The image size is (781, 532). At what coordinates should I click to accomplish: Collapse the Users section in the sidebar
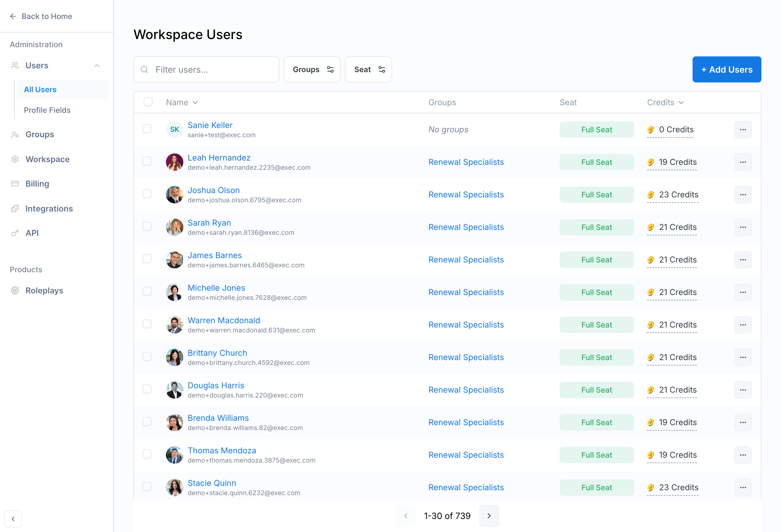[x=97, y=65]
